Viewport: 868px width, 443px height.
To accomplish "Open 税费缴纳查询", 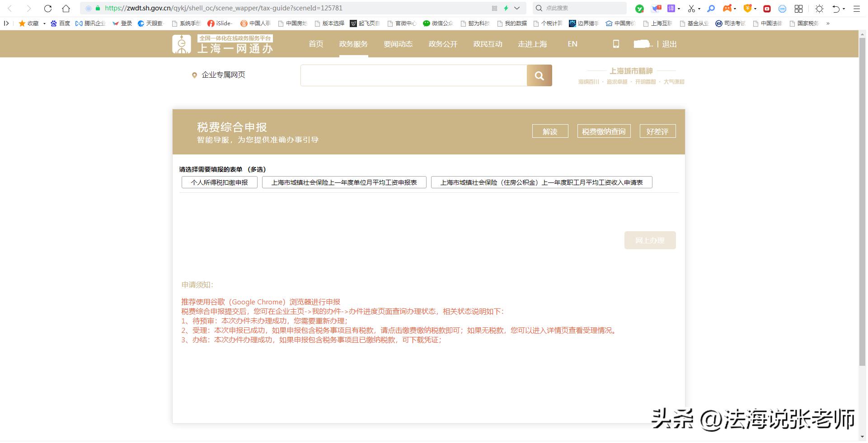I will click(604, 131).
